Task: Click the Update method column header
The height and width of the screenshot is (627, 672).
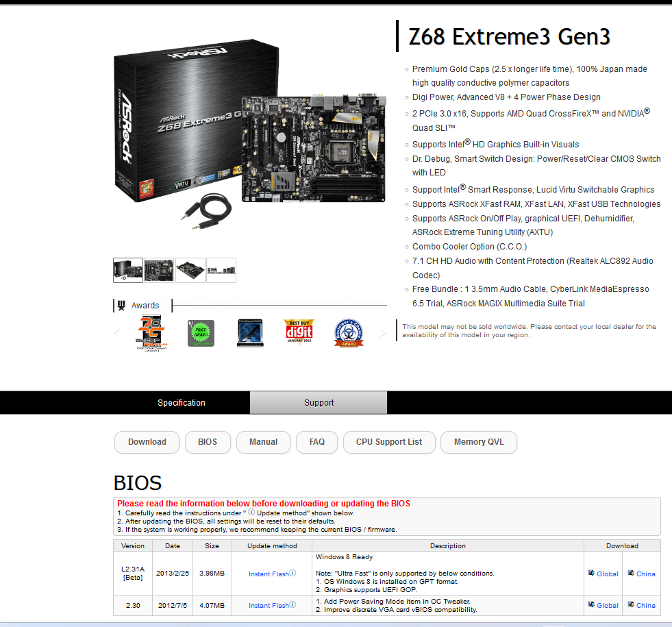Action: coord(272,545)
